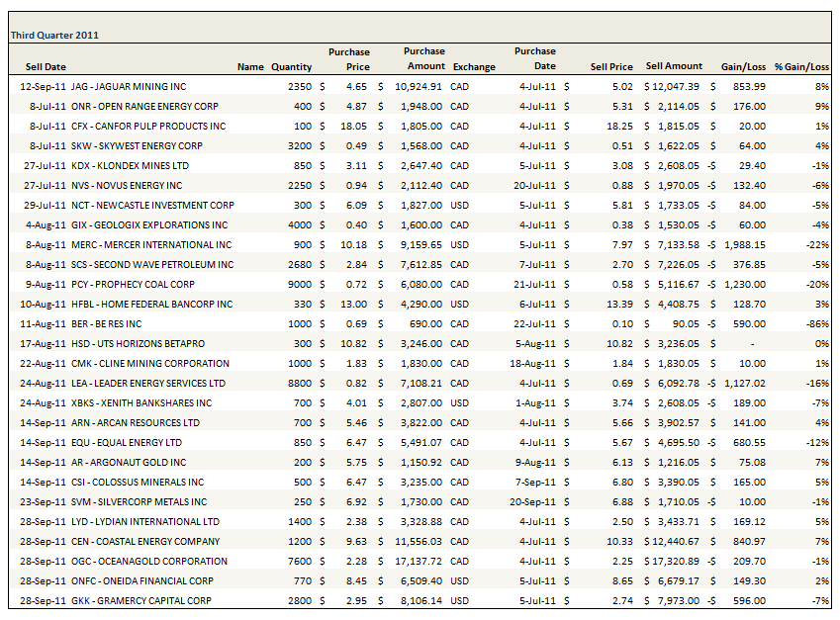Image resolution: width=840 pixels, height=620 pixels.
Task: Select the Purchase Price column header
Action: 348,59
